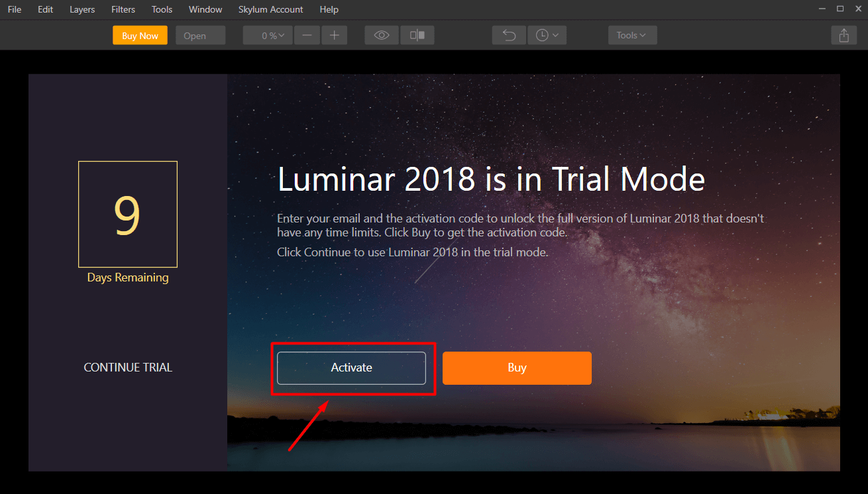The image size is (868, 494).
Task: Close the Luminar window
Action: tap(857, 9)
